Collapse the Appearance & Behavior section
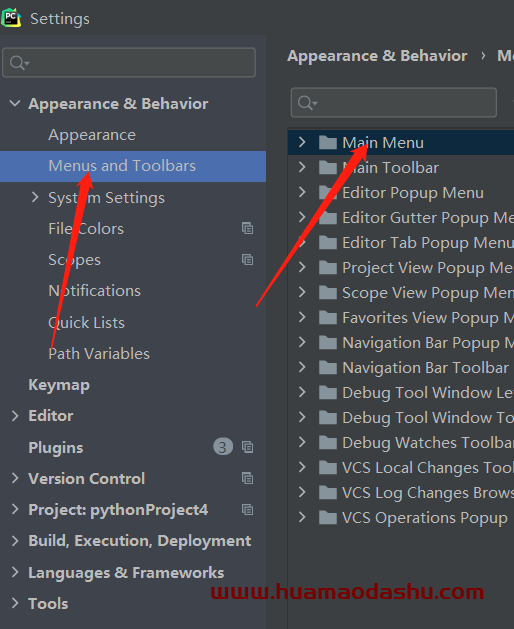Image resolution: width=514 pixels, height=629 pixels. click(x=15, y=103)
